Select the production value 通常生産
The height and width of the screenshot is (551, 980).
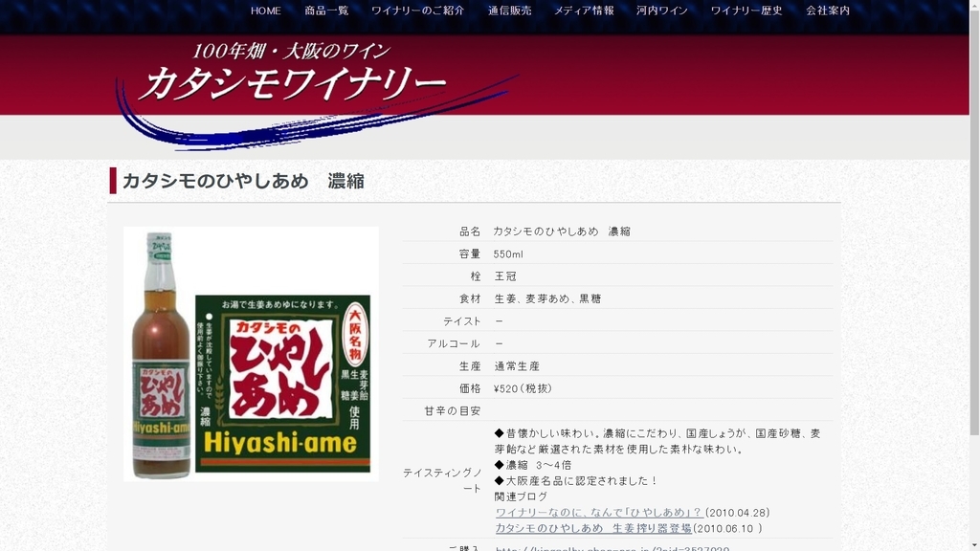517,366
